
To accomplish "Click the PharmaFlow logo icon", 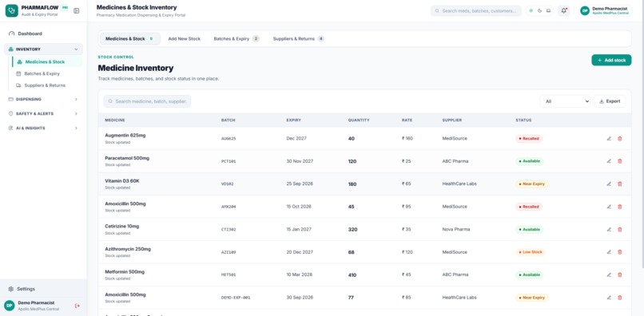I will [x=11, y=10].
